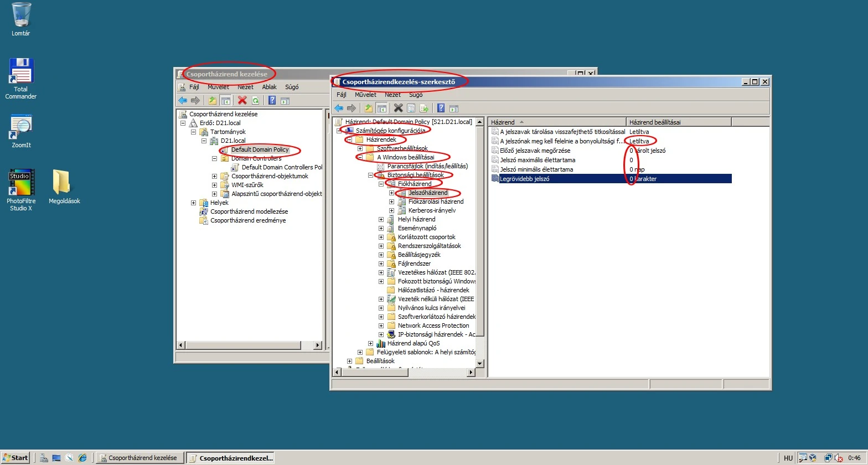Click Properties icon in editor toolbar
The width and height of the screenshot is (868, 465).
pyautogui.click(x=411, y=108)
